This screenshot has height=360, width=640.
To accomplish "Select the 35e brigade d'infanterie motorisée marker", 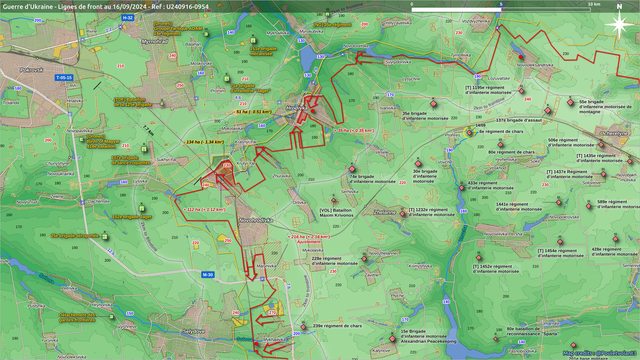I will point(433,104).
